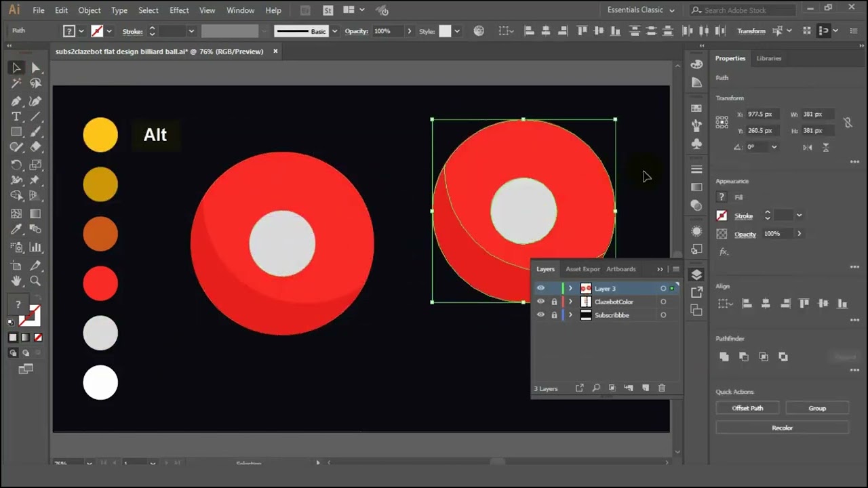Viewport: 868px width, 488px height.
Task: Switch to the Libraries tab
Action: pos(769,58)
